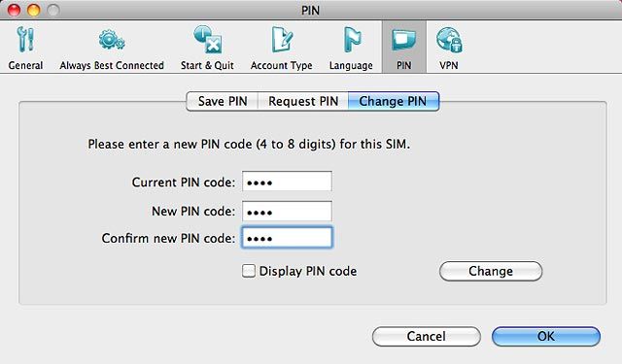Click the Display PIN code label text
This screenshot has width=622, height=364.
pos(308,272)
